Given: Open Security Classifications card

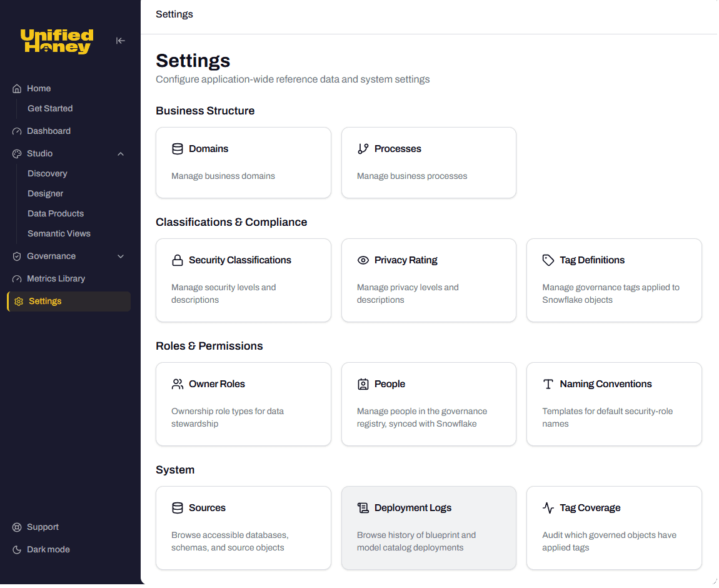Looking at the screenshot, I should pos(243,280).
